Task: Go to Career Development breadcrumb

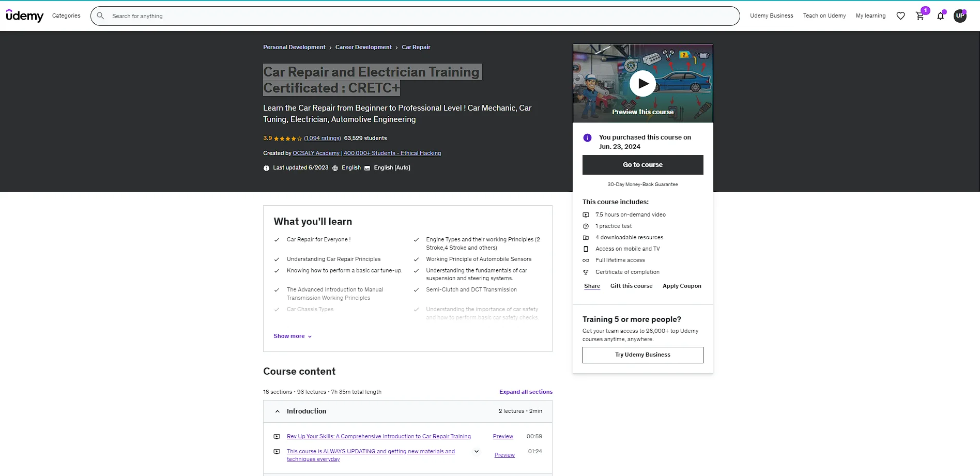Action: pos(363,47)
